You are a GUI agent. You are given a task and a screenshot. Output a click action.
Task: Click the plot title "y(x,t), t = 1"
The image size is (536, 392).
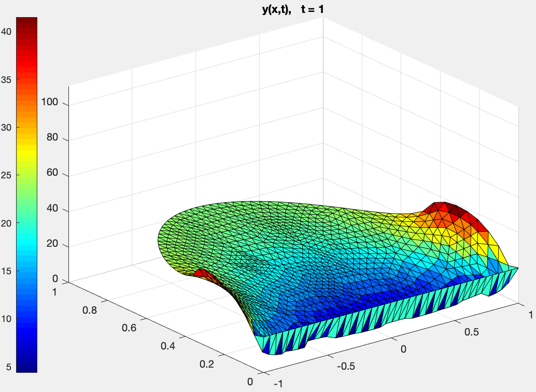tap(293, 9)
